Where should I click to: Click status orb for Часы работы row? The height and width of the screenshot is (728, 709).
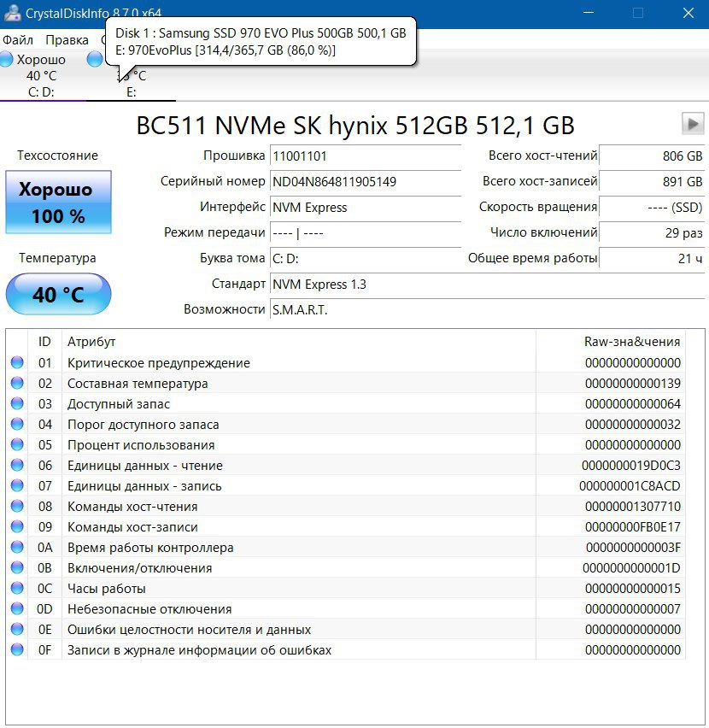pos(17,588)
